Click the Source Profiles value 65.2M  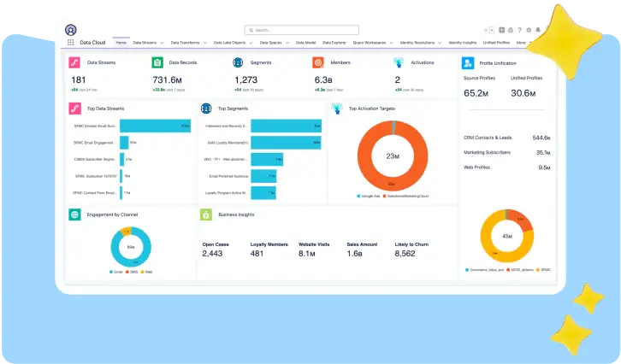476,93
